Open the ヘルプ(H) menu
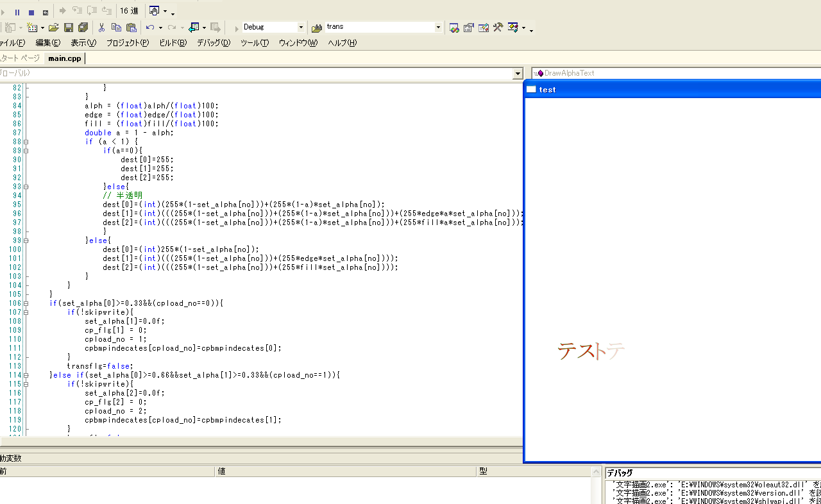This screenshot has height=504, width=821. [342, 43]
